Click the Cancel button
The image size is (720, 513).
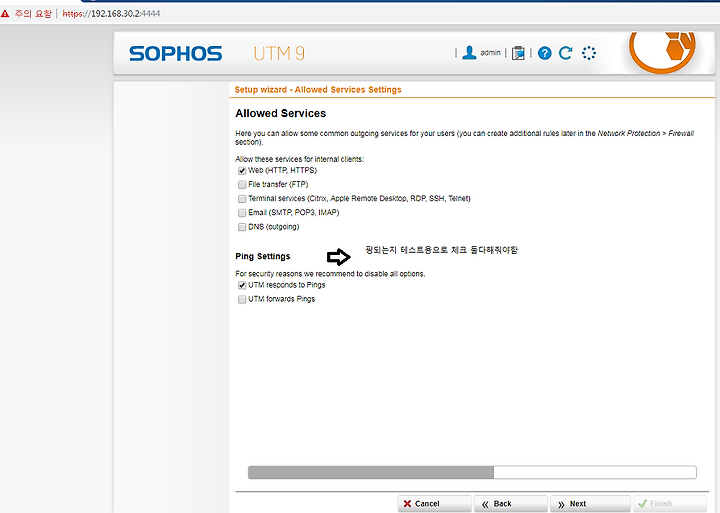[434, 504]
